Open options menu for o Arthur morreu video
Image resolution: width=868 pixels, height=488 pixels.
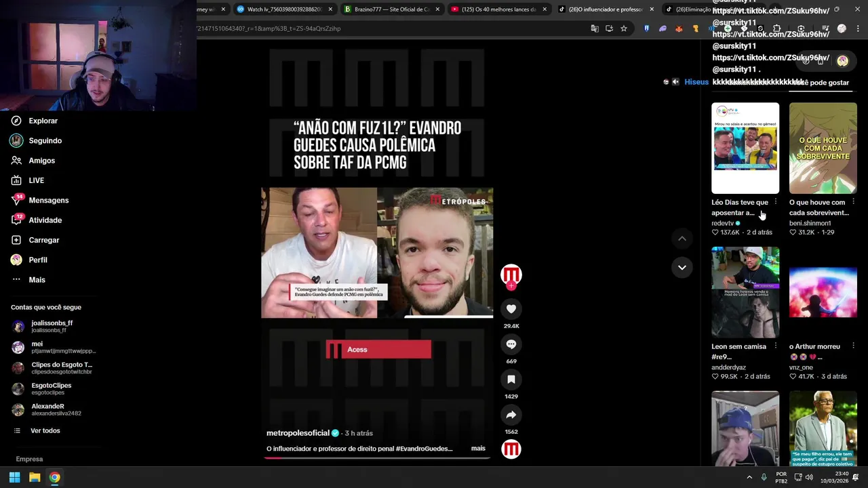(853, 346)
